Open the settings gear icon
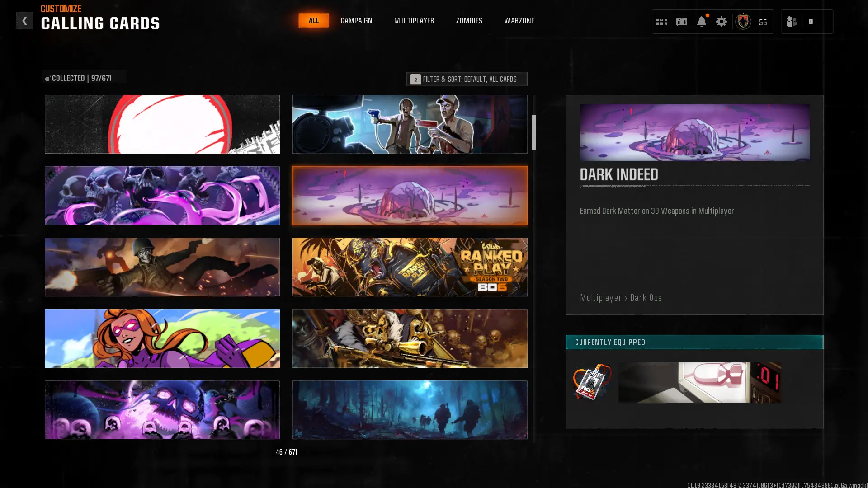 (721, 22)
